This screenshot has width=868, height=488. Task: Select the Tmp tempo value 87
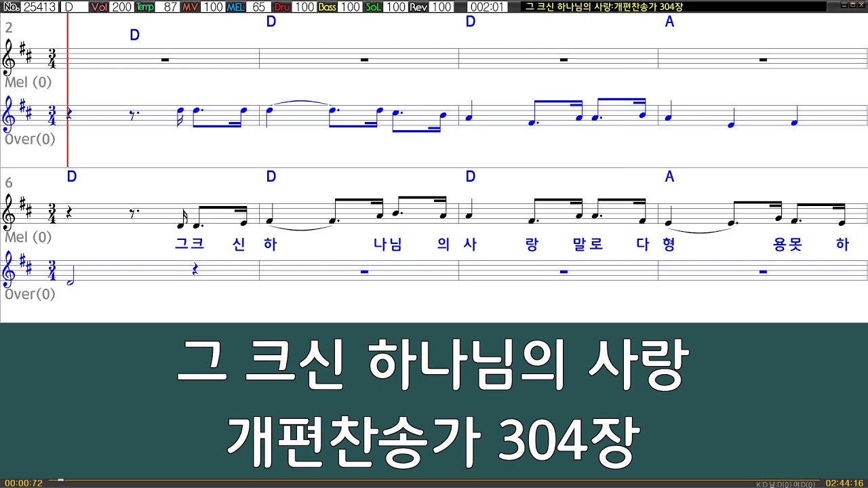168,7
